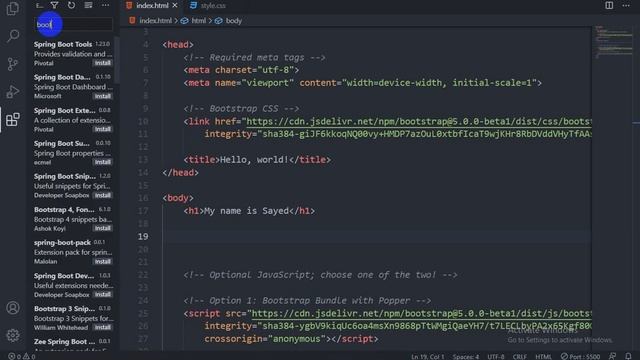Image resolution: width=640 pixels, height=360 pixels.
Task: Open the Explorer view in activity bar
Action: [x=13, y=9]
